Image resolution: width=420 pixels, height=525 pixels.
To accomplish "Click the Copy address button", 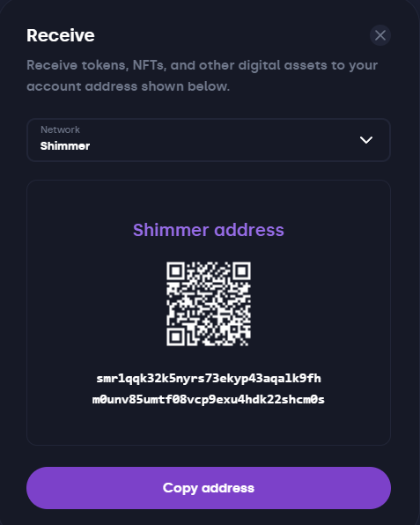I will point(209,488).
